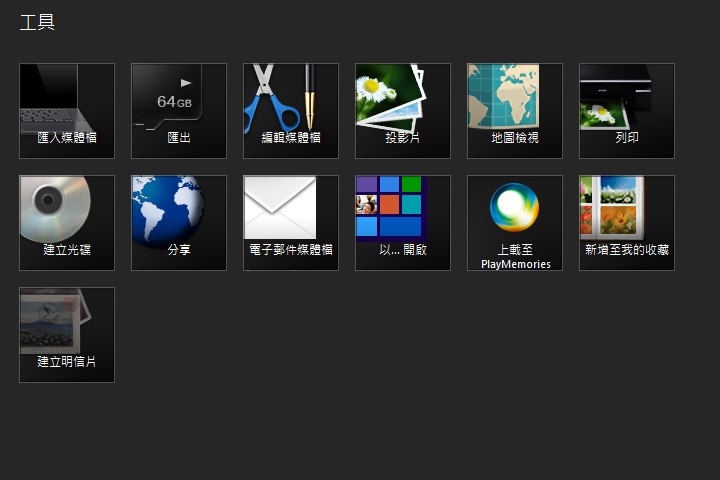Open 電子郵件媒體檔 envelope tile
The width and height of the screenshot is (720, 480).
pos(291,223)
